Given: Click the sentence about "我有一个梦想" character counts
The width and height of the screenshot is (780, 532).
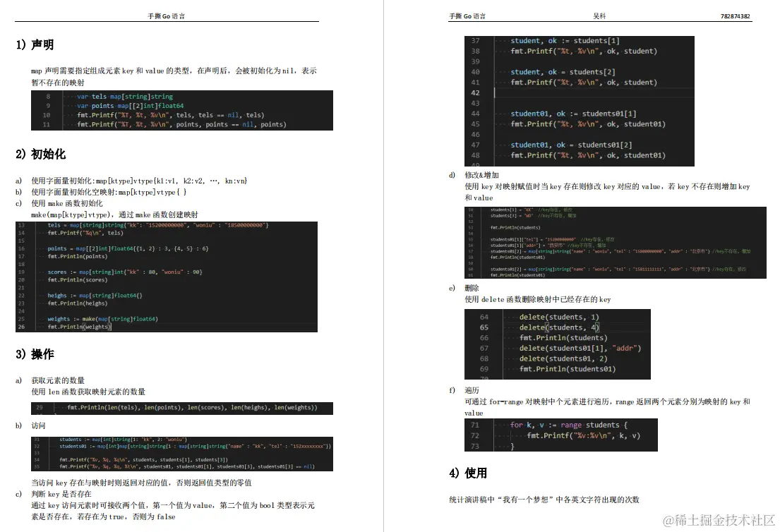Looking at the screenshot, I should coord(544,500).
